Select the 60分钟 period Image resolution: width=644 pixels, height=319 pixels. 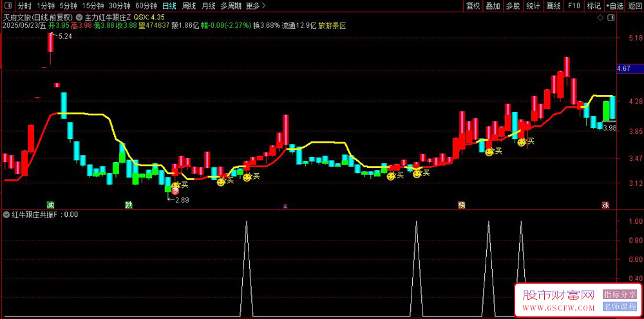pyautogui.click(x=146, y=6)
